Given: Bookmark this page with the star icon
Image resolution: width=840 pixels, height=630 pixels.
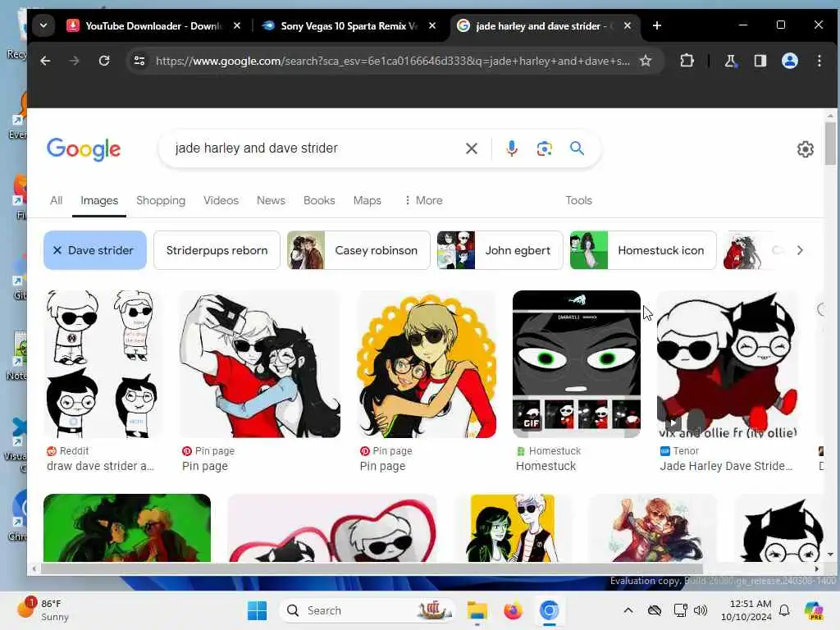Looking at the screenshot, I should point(646,61).
